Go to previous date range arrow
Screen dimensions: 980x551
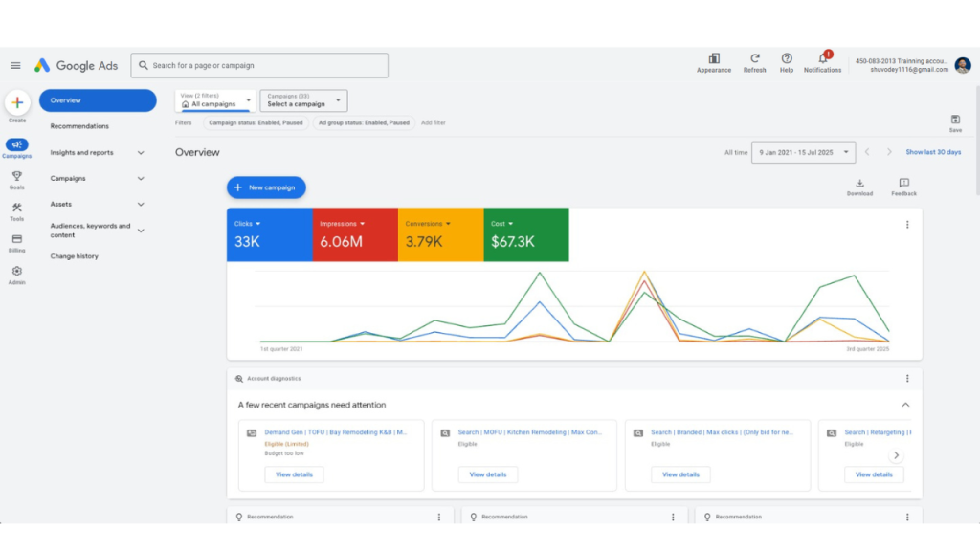[x=867, y=152]
